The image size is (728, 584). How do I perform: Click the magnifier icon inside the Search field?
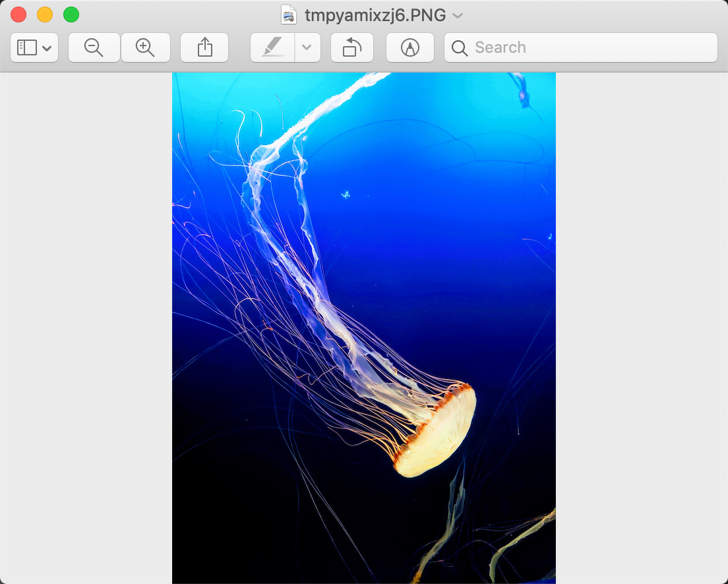point(460,48)
